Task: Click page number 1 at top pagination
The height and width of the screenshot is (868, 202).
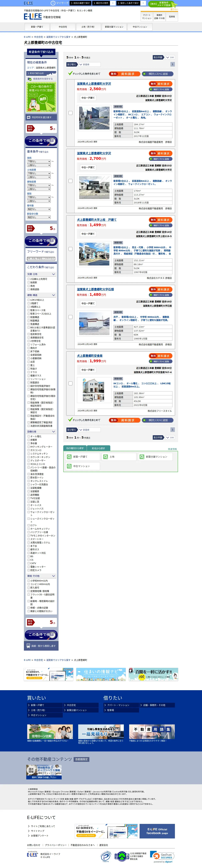Action: click(173, 64)
